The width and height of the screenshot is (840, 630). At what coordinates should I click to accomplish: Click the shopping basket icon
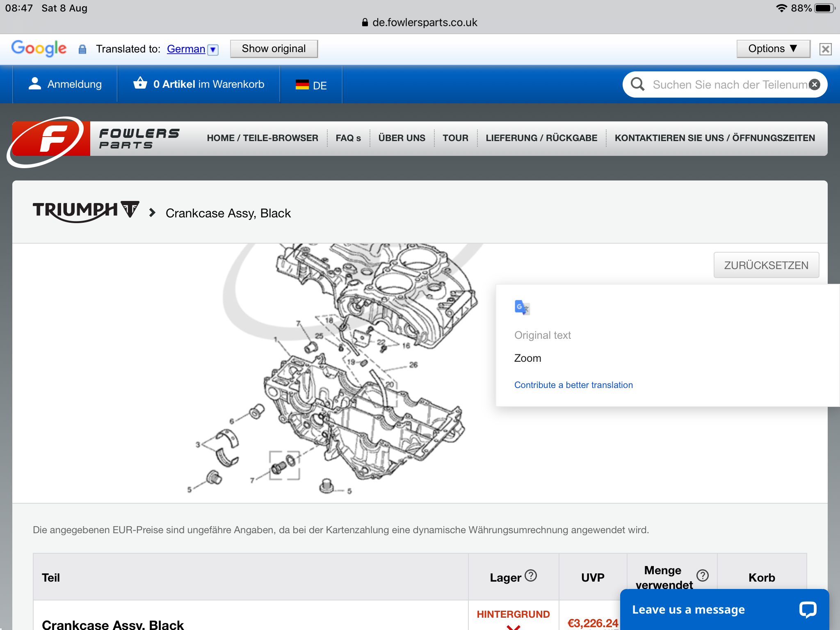pos(140,83)
